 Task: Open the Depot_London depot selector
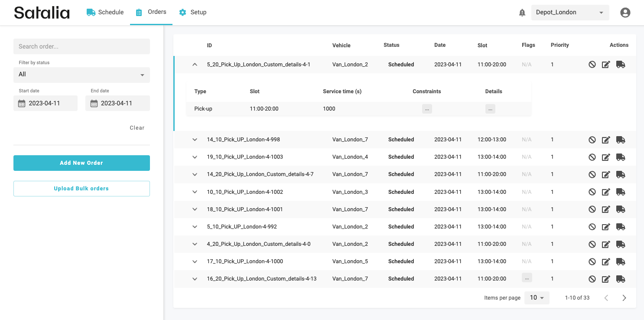coord(570,13)
